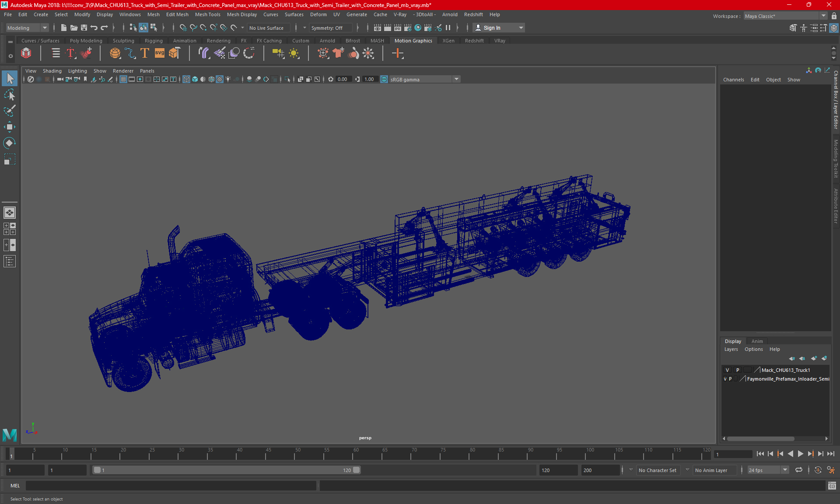Select the Lasso selection tool
Viewport: 840px width, 504px height.
coord(10,95)
